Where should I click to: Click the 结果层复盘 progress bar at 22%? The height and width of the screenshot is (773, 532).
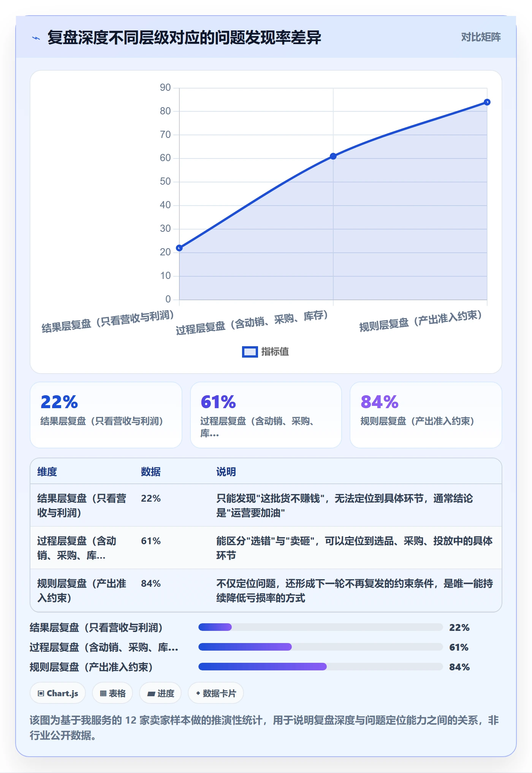click(320, 627)
